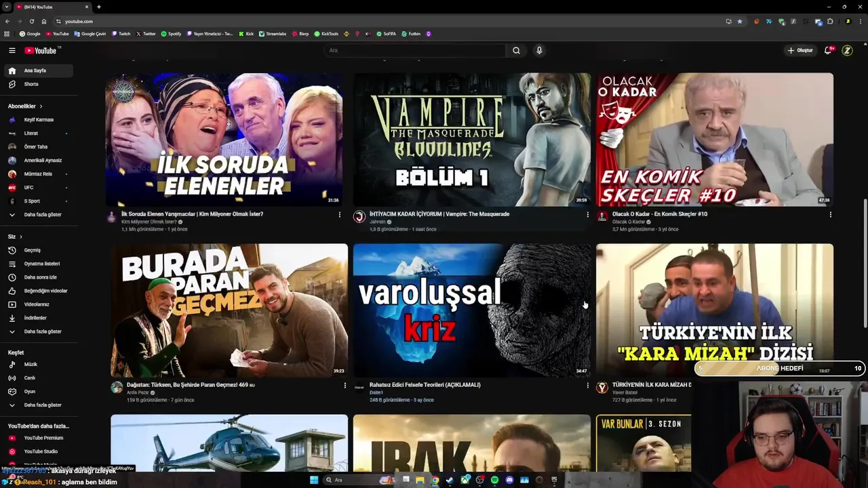The width and height of the screenshot is (868, 488).
Task: Open Oyun gaming section
Action: [38, 392]
